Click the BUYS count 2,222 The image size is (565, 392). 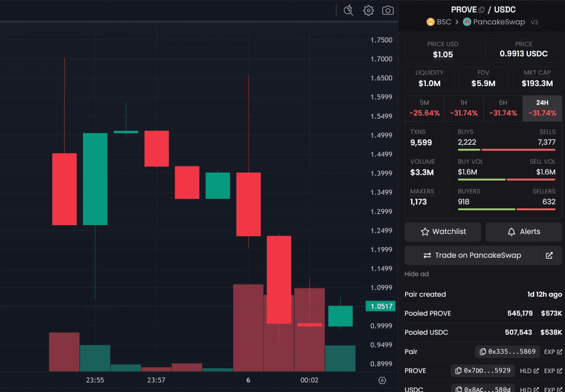[467, 142]
